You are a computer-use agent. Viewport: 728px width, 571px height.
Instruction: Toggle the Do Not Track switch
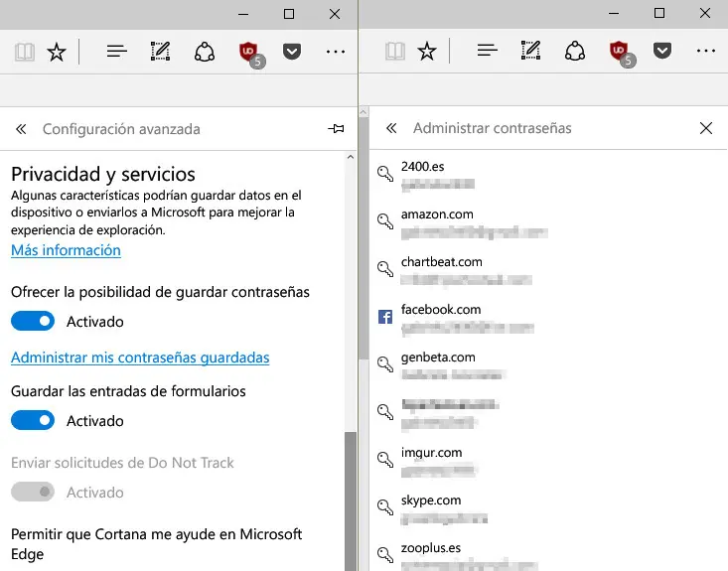pos(33,492)
